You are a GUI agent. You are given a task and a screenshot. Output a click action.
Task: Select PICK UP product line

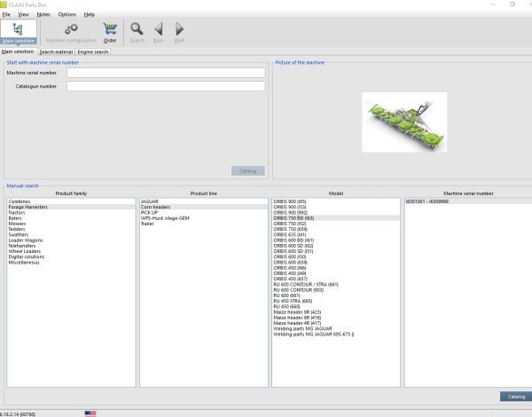(x=204, y=213)
